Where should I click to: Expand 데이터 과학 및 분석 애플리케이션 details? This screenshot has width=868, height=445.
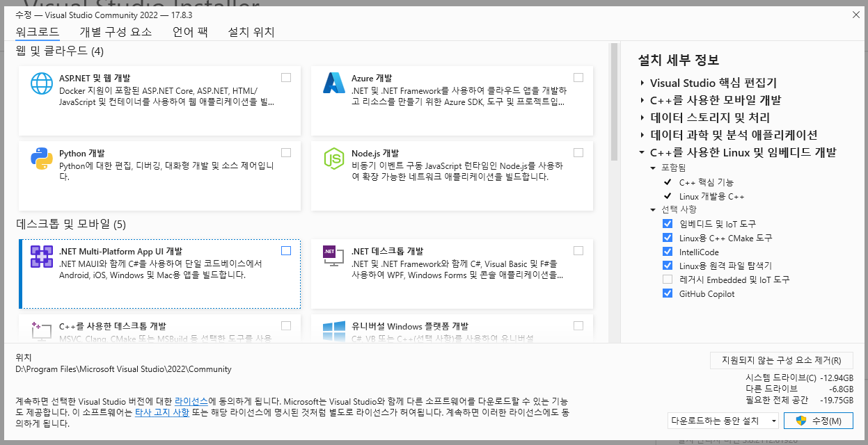click(642, 135)
